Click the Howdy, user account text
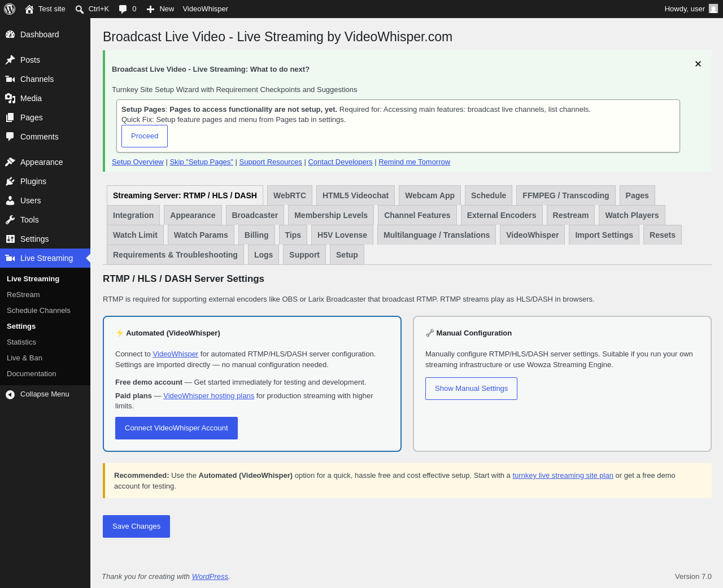The height and width of the screenshot is (588, 723). [x=685, y=9]
